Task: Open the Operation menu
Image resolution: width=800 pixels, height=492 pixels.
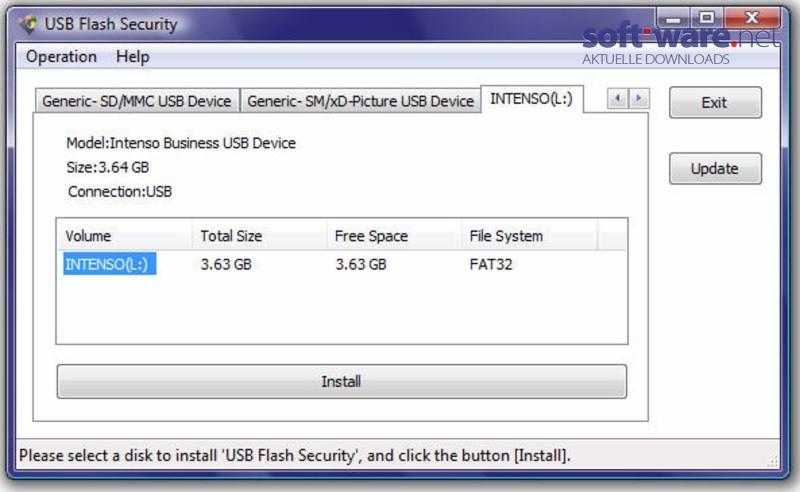Action: (61, 56)
